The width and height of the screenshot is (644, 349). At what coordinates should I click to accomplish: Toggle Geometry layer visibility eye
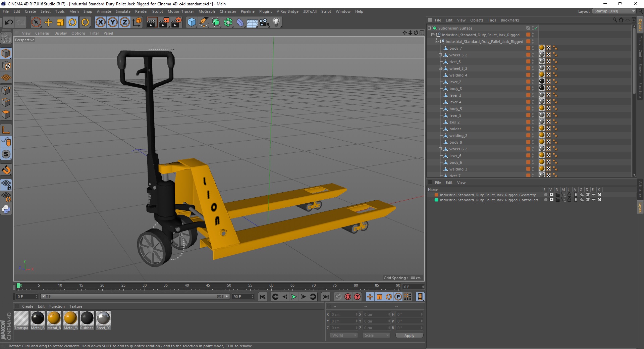click(x=551, y=195)
